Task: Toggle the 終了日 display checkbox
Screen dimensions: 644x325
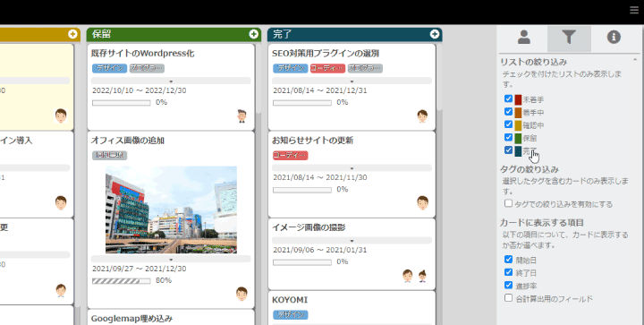Action: 508,272
